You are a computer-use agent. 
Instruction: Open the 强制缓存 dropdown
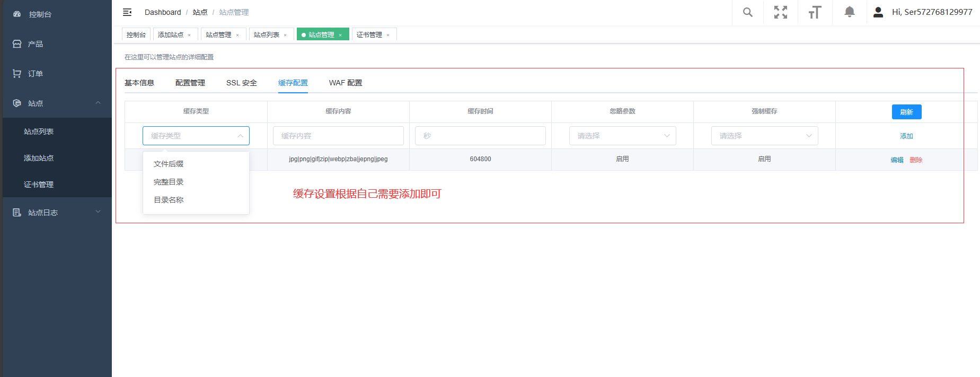(x=764, y=136)
